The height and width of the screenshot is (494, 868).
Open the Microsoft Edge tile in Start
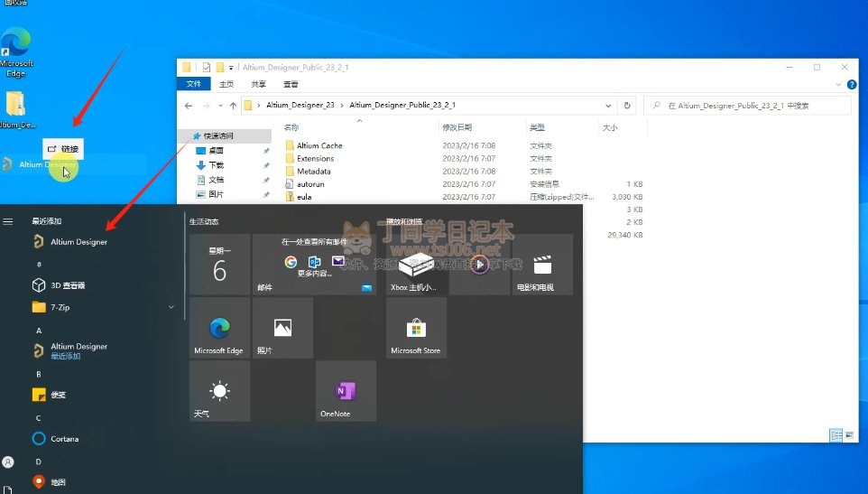219,328
